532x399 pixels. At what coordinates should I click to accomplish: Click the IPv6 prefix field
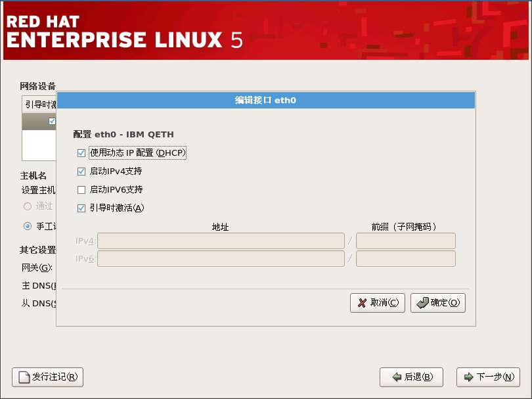pos(406,259)
